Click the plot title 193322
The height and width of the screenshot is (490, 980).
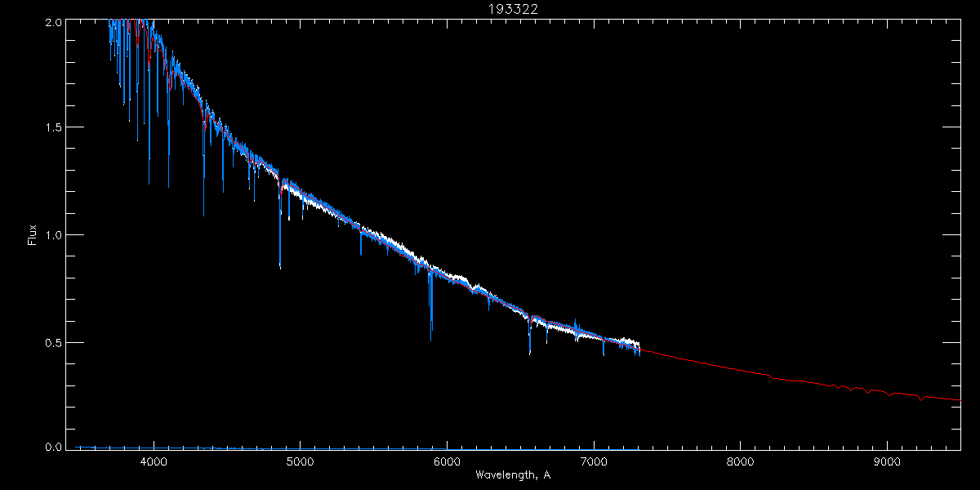[490, 8]
